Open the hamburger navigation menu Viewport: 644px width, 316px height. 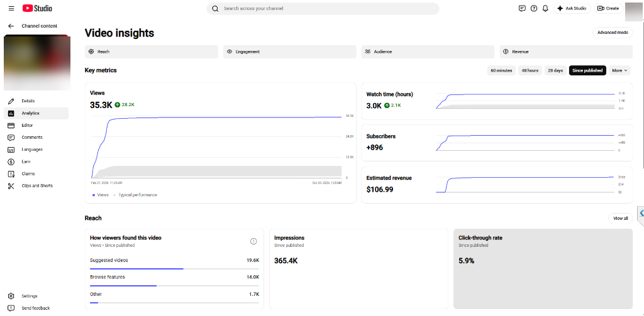coord(11,8)
